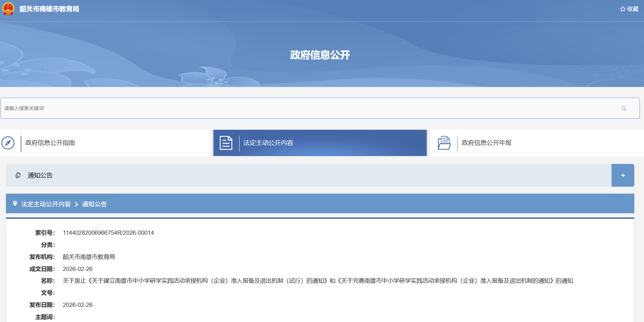Click the location pin icon in breadcrumb
This screenshot has width=644, height=322.
(14, 204)
